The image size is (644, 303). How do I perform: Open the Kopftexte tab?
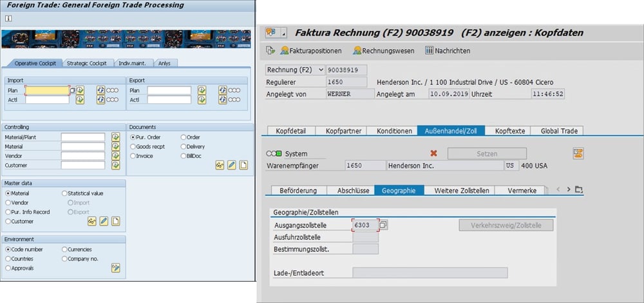(x=509, y=131)
